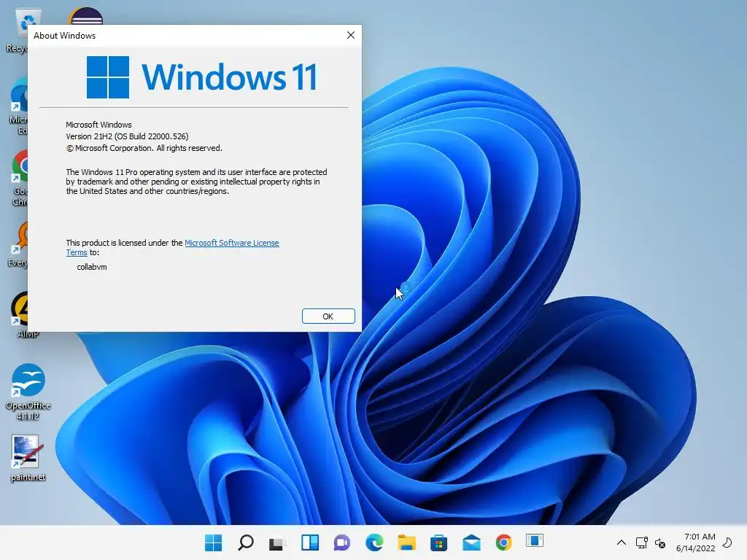Open the Widgets panel on taskbar
The height and width of the screenshot is (560, 747).
[310, 542]
